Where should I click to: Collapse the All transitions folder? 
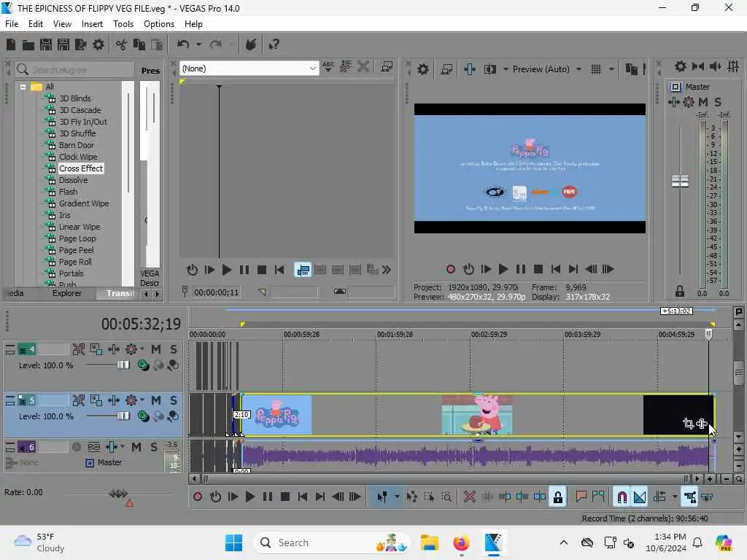point(23,87)
